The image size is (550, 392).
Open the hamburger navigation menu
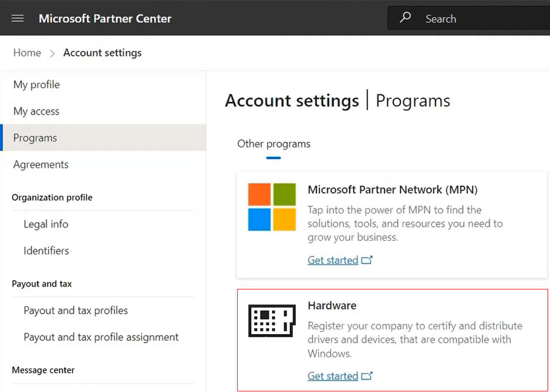click(x=18, y=18)
